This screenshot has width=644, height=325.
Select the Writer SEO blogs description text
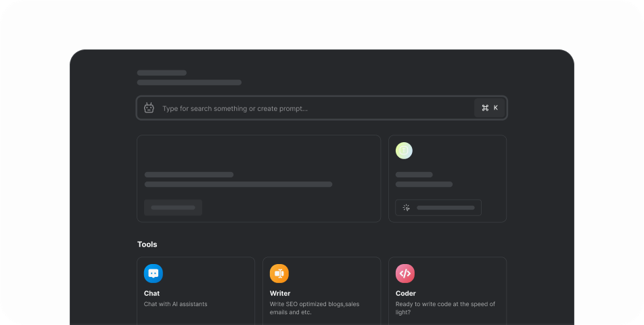[315, 308]
